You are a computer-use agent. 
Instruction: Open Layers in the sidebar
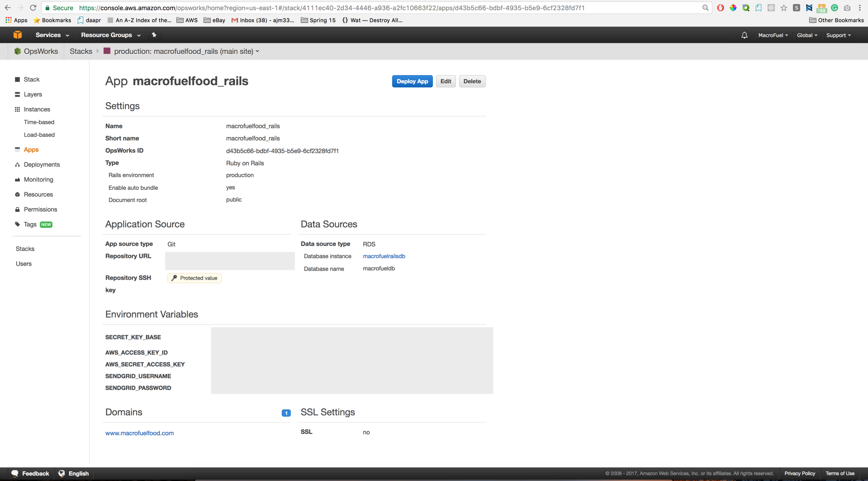click(x=33, y=94)
